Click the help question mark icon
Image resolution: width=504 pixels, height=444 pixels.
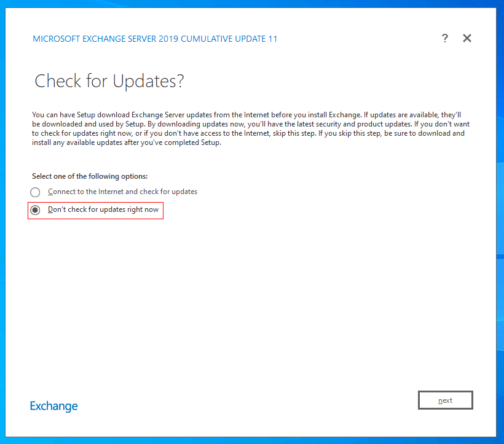[x=444, y=38]
